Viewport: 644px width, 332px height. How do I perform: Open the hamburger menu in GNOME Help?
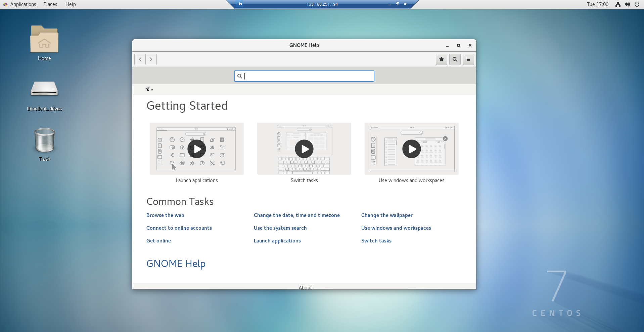(x=468, y=59)
